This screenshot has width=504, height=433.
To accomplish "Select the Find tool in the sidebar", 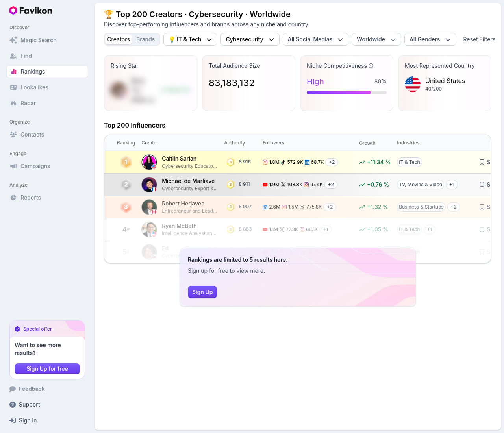I will (25, 56).
